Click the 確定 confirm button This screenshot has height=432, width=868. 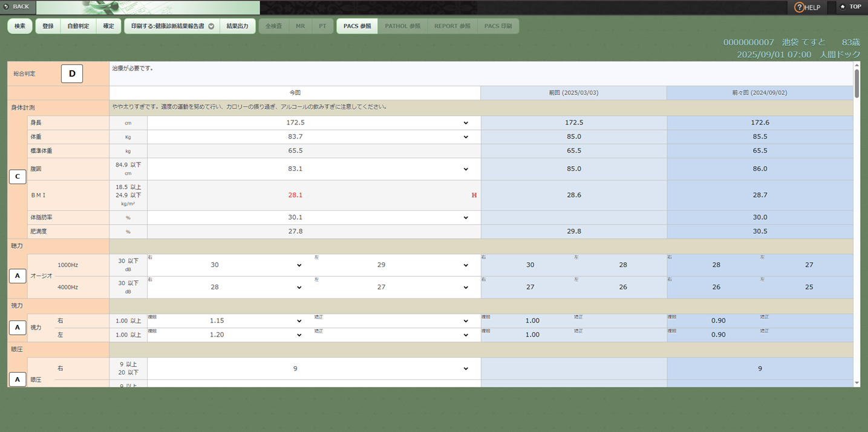(108, 26)
